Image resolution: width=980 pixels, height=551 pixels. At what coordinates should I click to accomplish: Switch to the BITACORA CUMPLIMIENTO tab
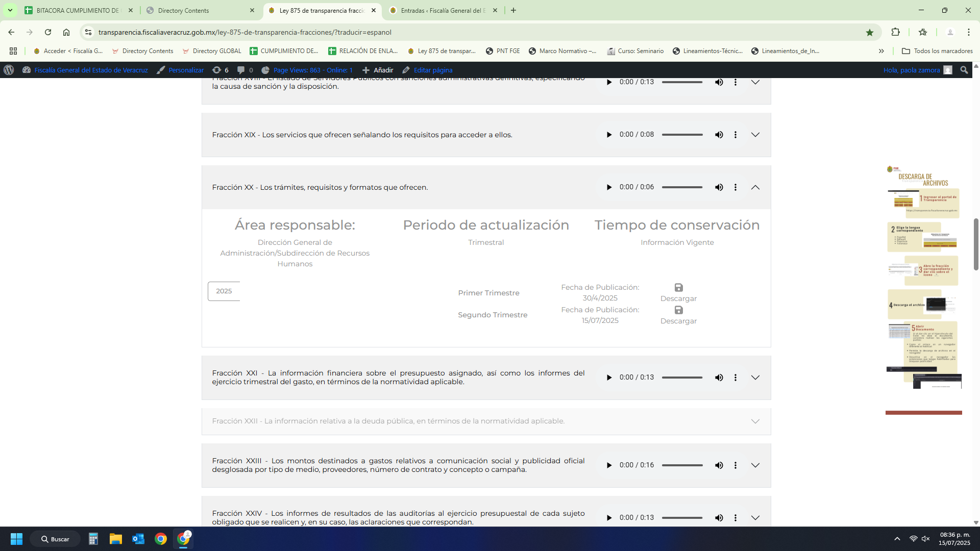77,10
